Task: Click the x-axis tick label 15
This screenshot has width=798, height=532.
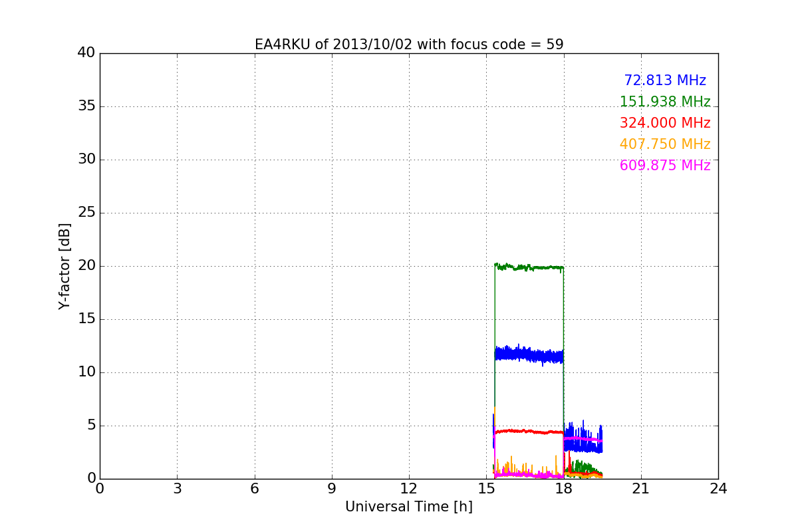Action: point(486,489)
